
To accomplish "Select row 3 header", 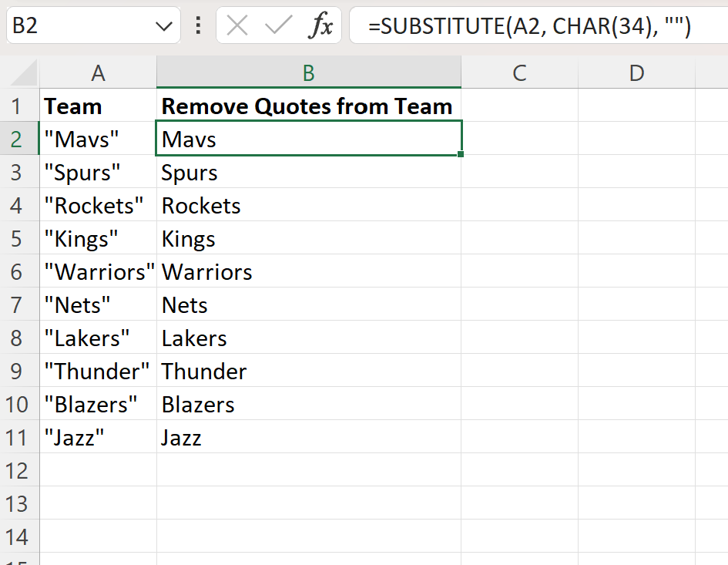I will 19,173.
